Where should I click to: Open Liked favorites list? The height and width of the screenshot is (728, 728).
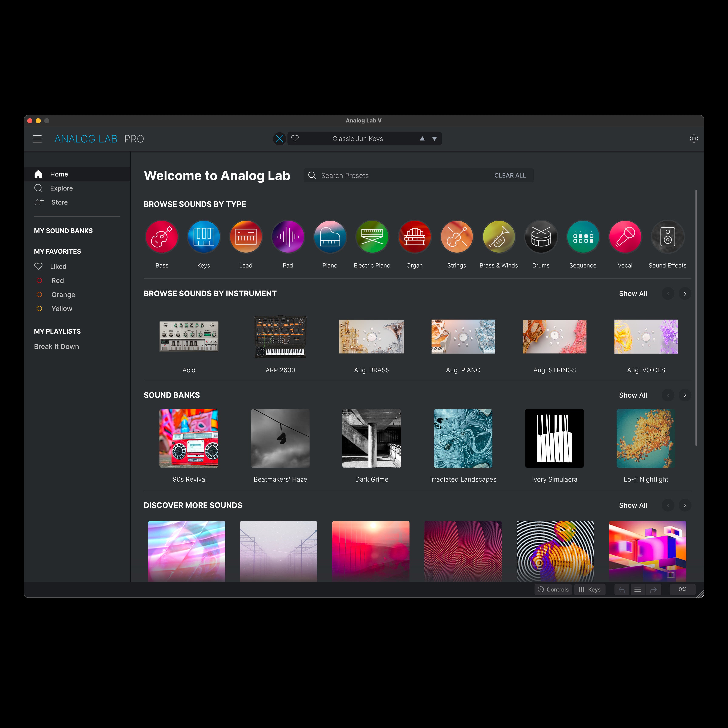[x=77, y=266]
